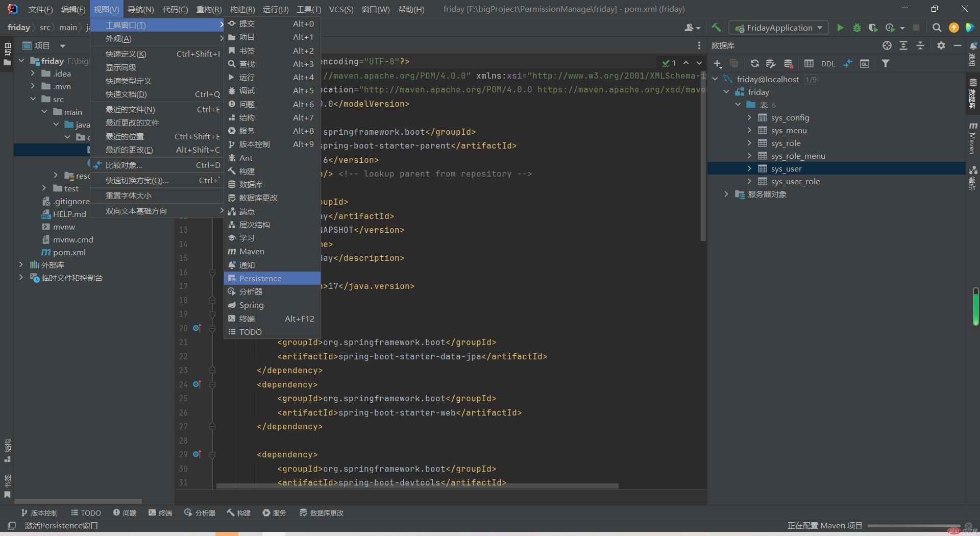Start debugging with the bug icon
Viewport: 980px width, 536px height.
point(857,28)
